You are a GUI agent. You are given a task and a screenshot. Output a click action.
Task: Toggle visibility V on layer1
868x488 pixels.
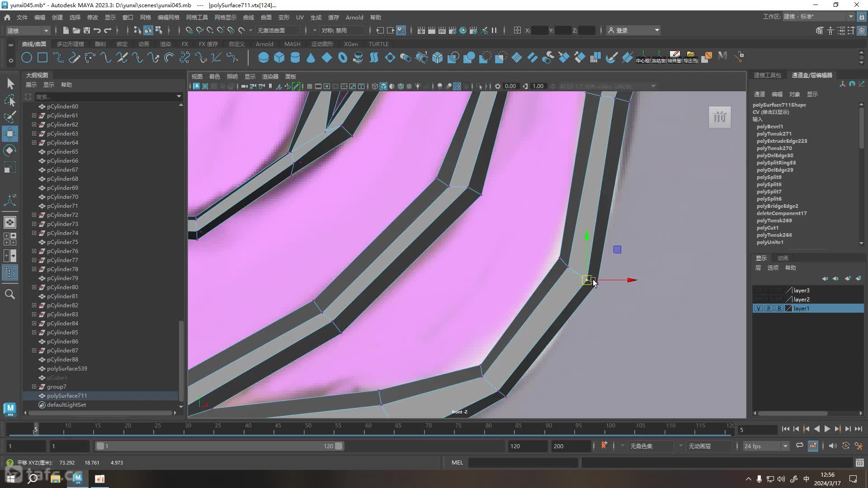pyautogui.click(x=758, y=309)
